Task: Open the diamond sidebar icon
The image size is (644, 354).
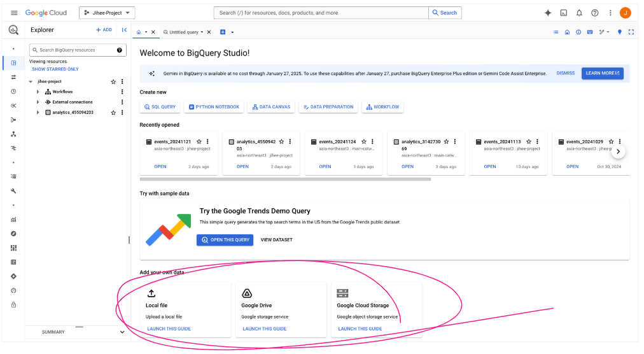Action: point(13,276)
